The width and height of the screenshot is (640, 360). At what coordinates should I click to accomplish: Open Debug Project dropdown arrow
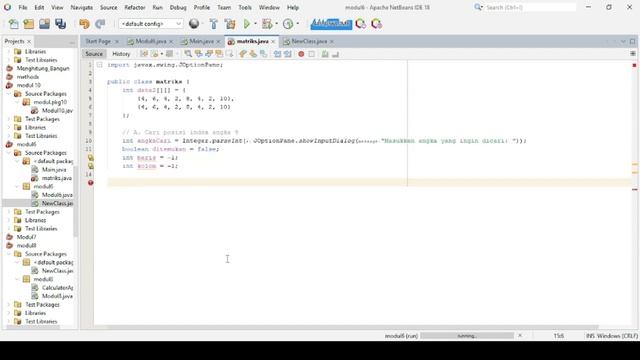(x=276, y=24)
